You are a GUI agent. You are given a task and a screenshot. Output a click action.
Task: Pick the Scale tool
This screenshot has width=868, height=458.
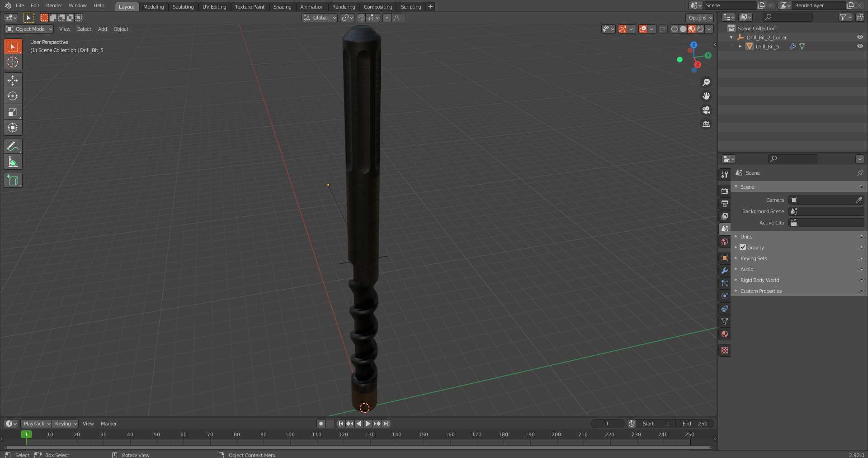13,112
